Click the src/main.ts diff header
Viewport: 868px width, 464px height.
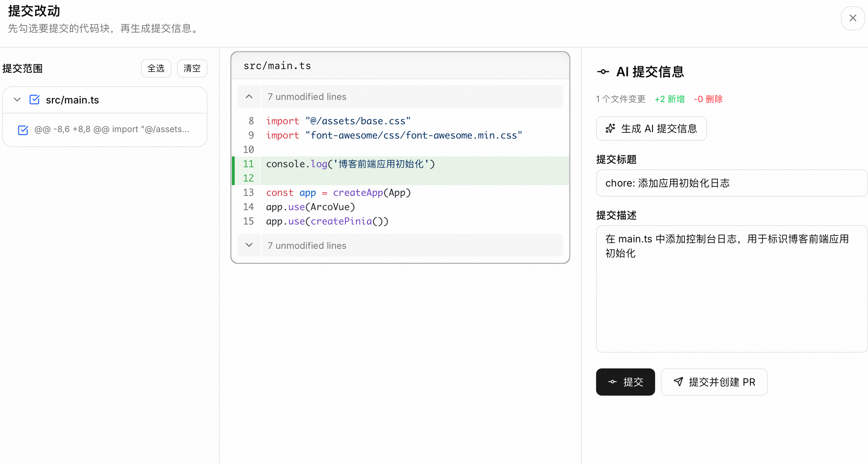coord(400,66)
